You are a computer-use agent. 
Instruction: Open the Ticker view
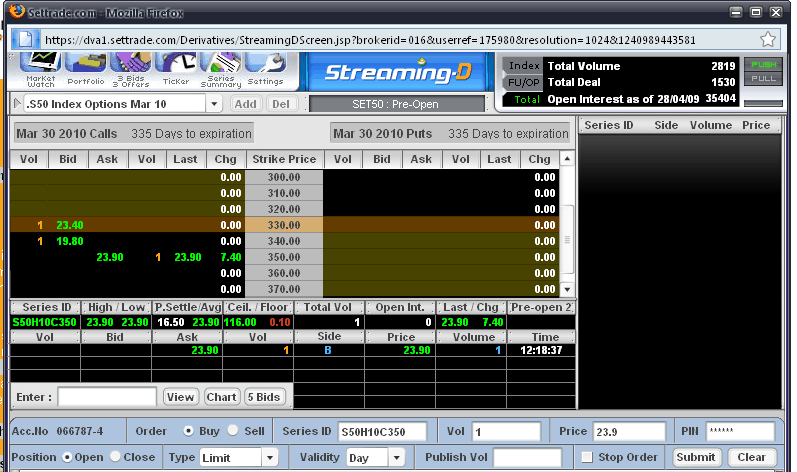(x=176, y=70)
